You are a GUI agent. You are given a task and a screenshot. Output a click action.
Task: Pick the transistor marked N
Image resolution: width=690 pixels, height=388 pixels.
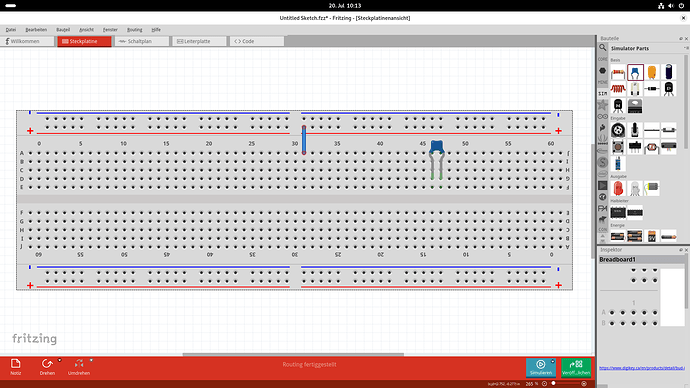coord(618,106)
